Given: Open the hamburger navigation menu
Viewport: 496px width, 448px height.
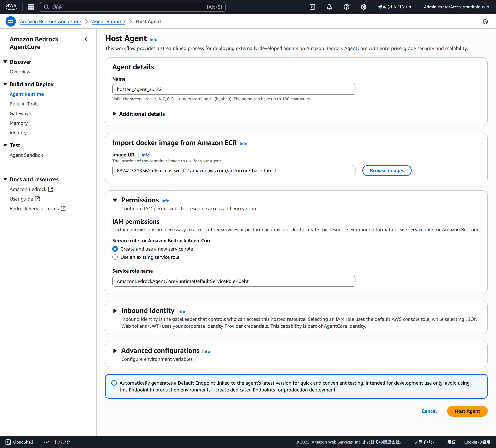Looking at the screenshot, I should coord(11,21).
